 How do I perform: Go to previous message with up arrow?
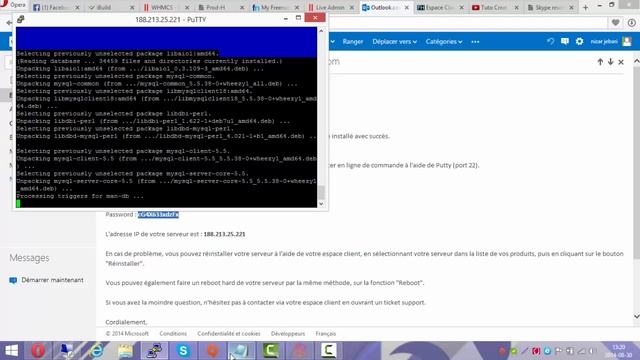coord(600,62)
